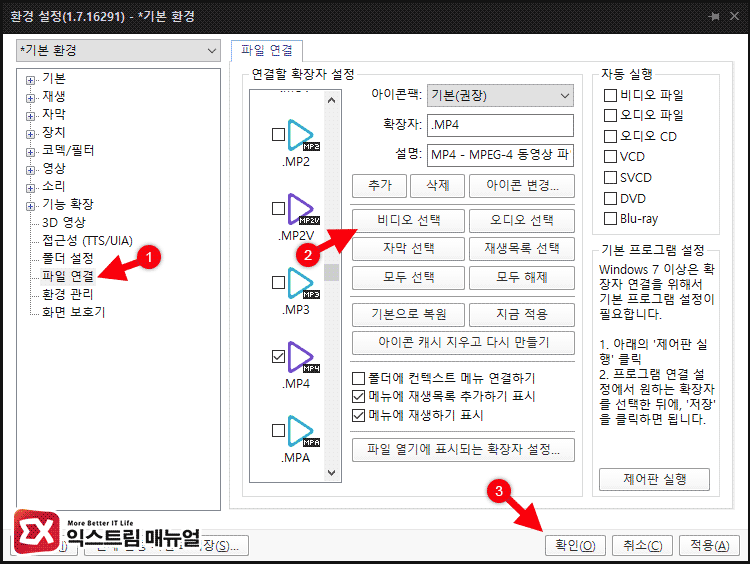Click the 비디오 선택 button
The image size is (750, 564).
(408, 221)
